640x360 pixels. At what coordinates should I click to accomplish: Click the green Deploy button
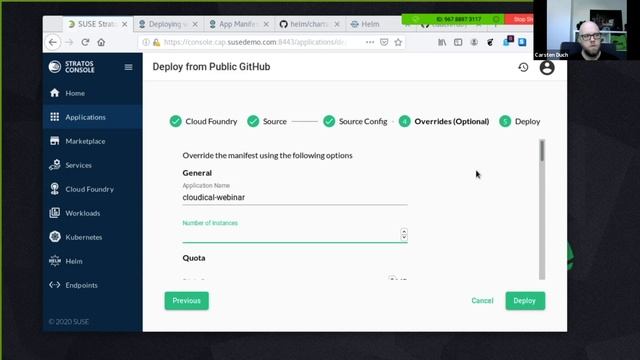click(x=525, y=301)
